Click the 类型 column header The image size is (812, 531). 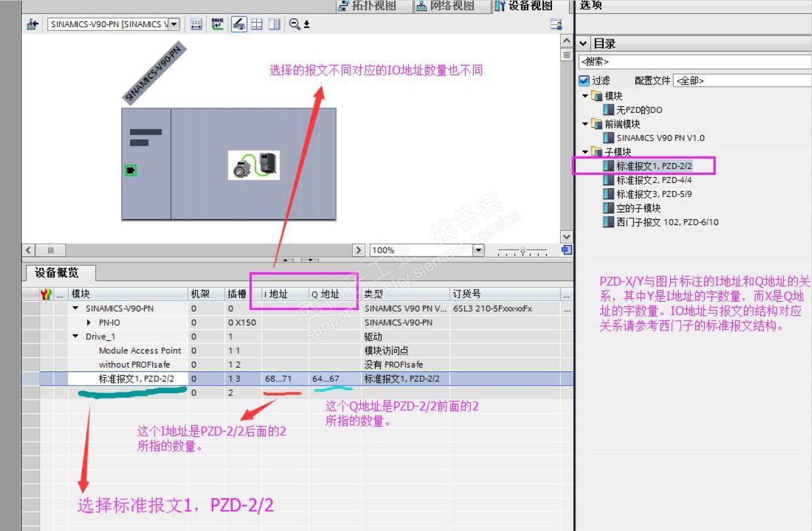[x=406, y=294]
